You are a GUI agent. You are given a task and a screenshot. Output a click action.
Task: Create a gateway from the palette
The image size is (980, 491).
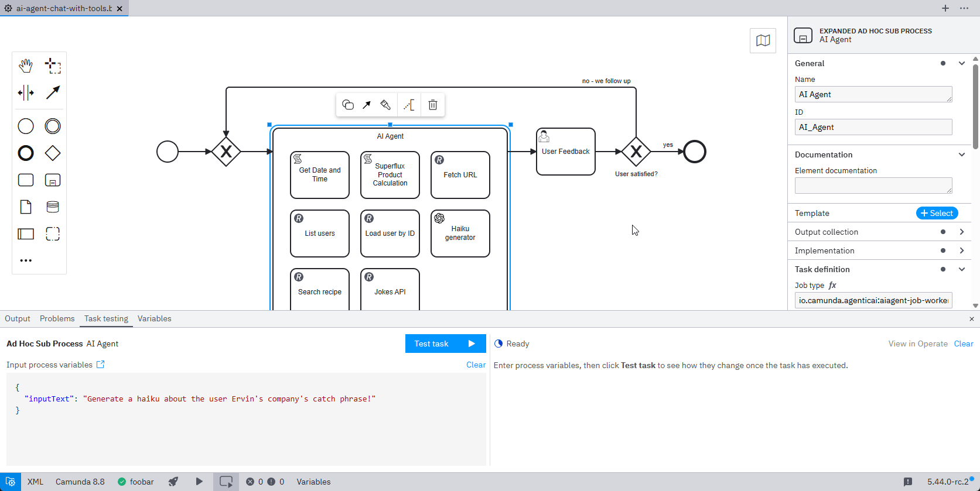pos(53,153)
